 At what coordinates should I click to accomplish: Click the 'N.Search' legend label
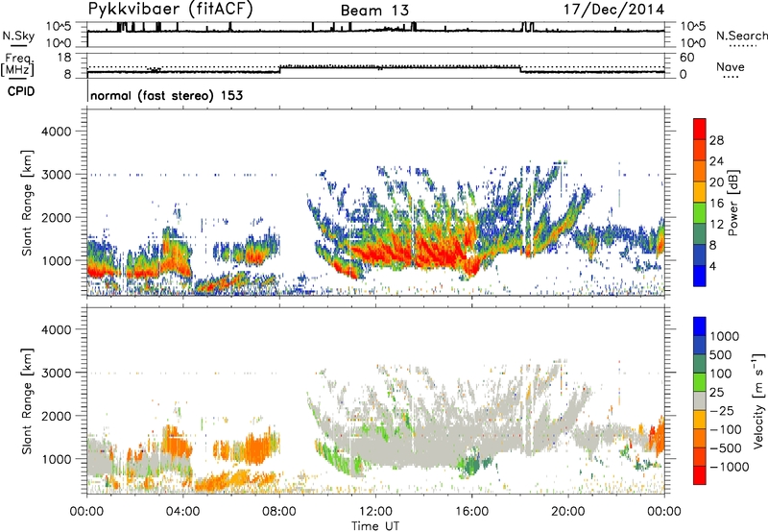pos(741,36)
